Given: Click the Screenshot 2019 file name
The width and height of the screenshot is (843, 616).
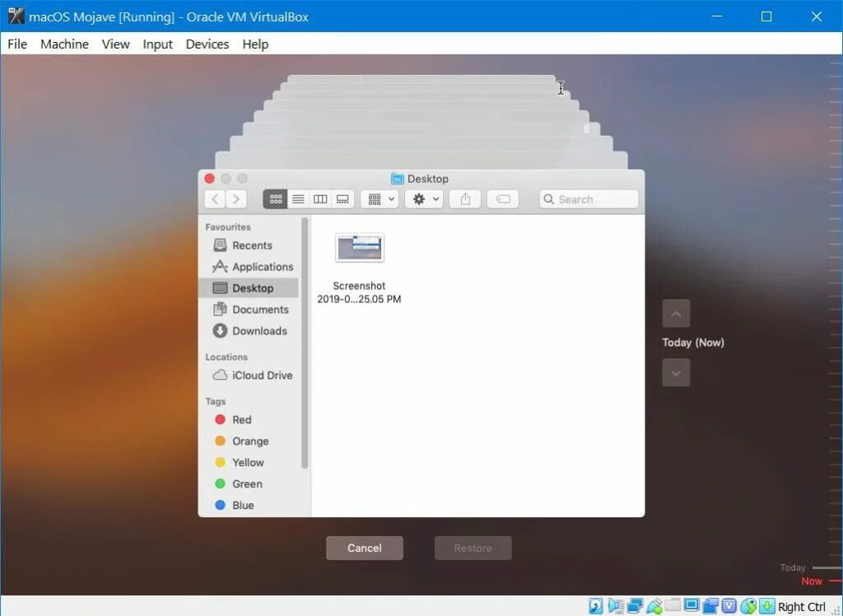Looking at the screenshot, I should click(x=359, y=292).
